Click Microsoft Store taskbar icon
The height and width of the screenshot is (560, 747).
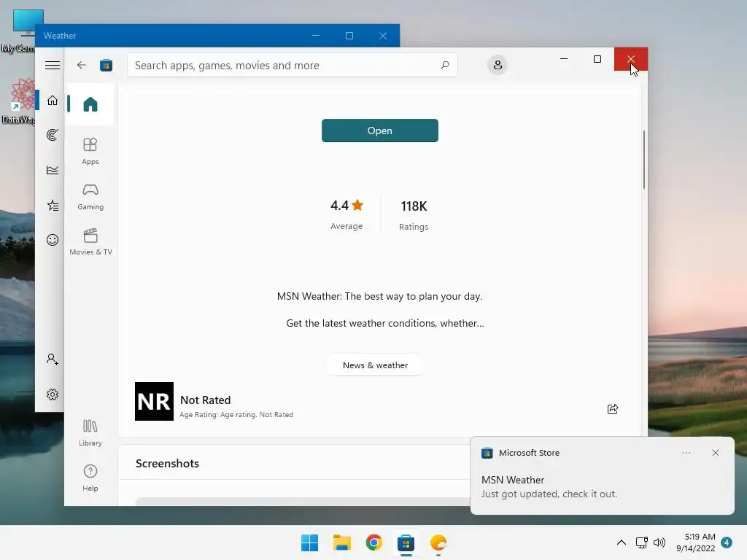(x=406, y=542)
